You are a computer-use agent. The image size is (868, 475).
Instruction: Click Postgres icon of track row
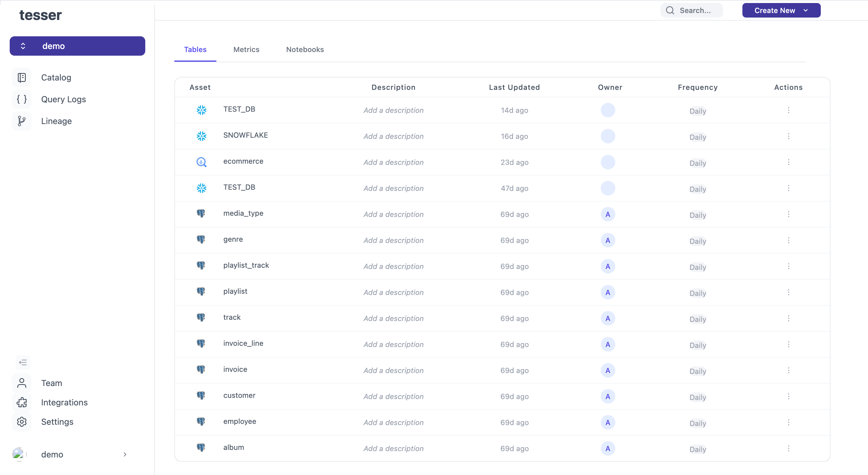click(x=201, y=317)
